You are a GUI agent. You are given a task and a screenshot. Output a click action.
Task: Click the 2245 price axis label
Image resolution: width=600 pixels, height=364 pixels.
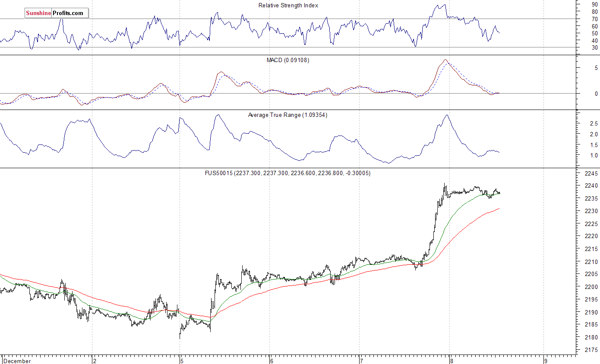[591, 173]
